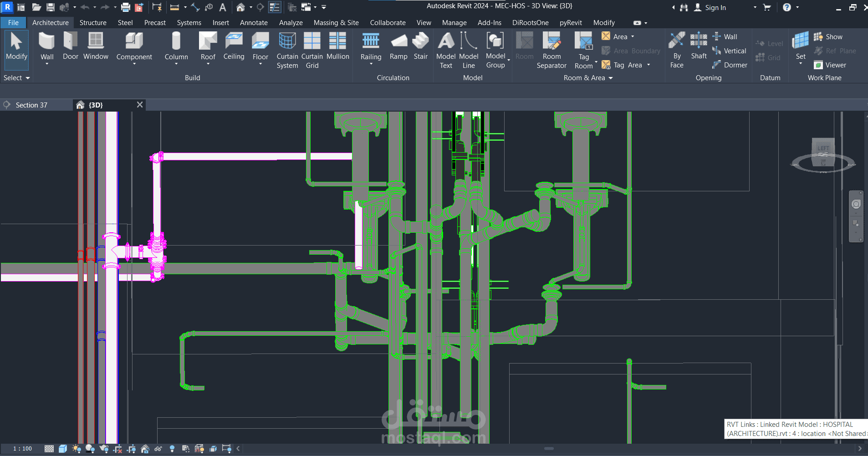Select the Ceiling tool

click(234, 46)
